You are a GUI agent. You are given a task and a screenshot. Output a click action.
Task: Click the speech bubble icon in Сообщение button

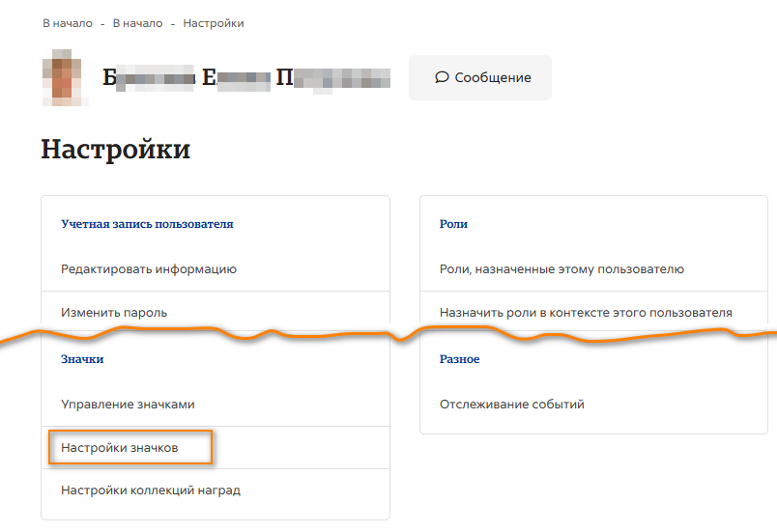pos(442,77)
